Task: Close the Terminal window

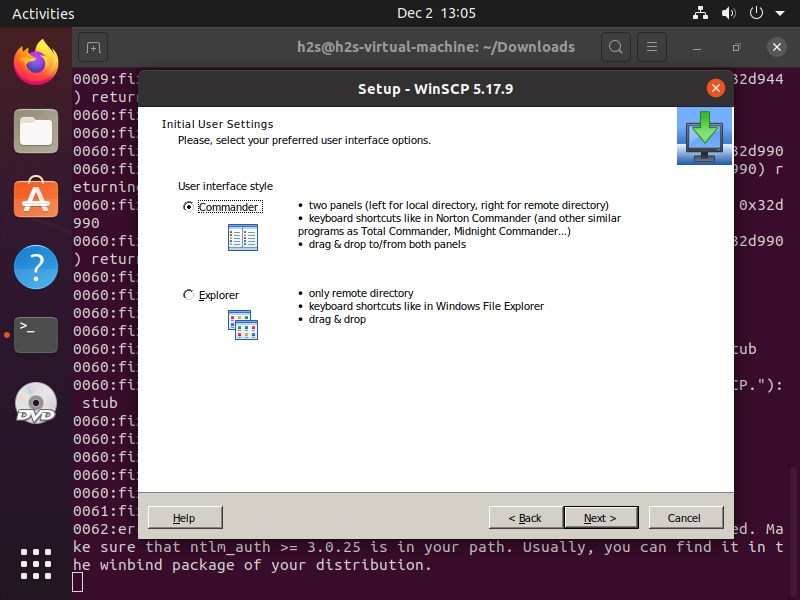Action: (x=777, y=47)
